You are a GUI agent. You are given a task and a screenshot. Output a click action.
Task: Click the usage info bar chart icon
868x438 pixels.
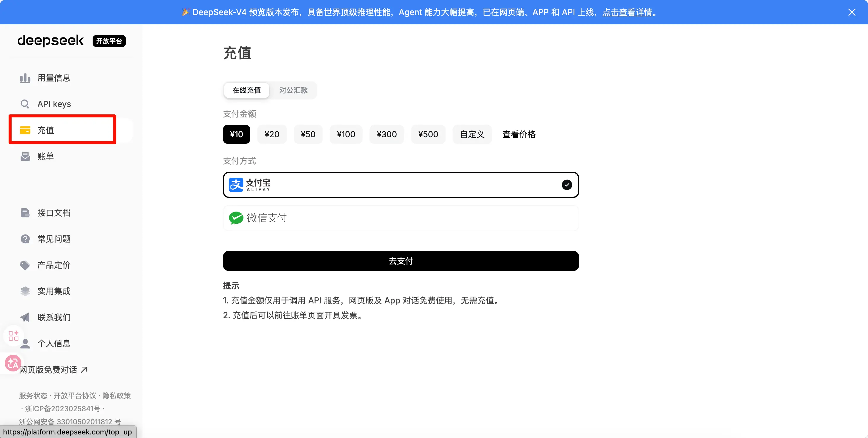pos(25,78)
